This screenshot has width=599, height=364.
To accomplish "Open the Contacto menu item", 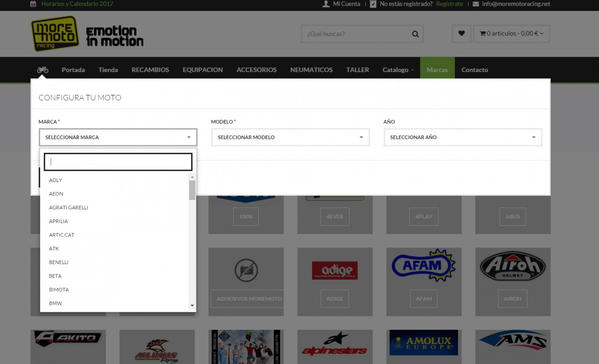I will (x=475, y=70).
